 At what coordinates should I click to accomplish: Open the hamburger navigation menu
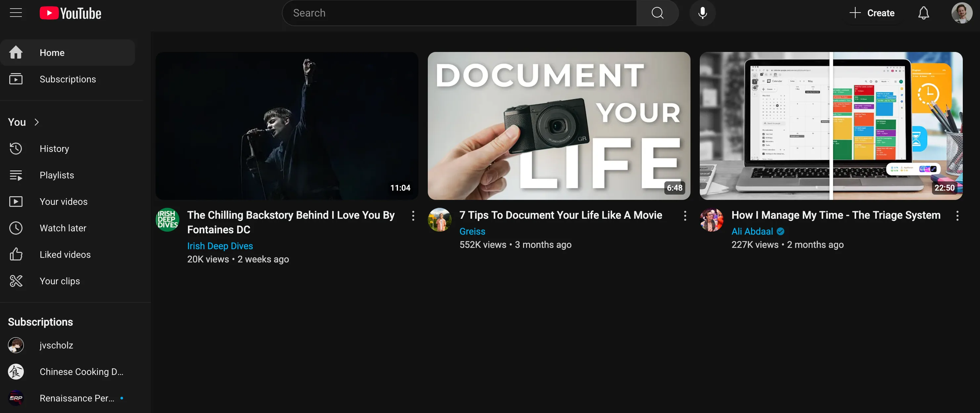click(x=16, y=13)
